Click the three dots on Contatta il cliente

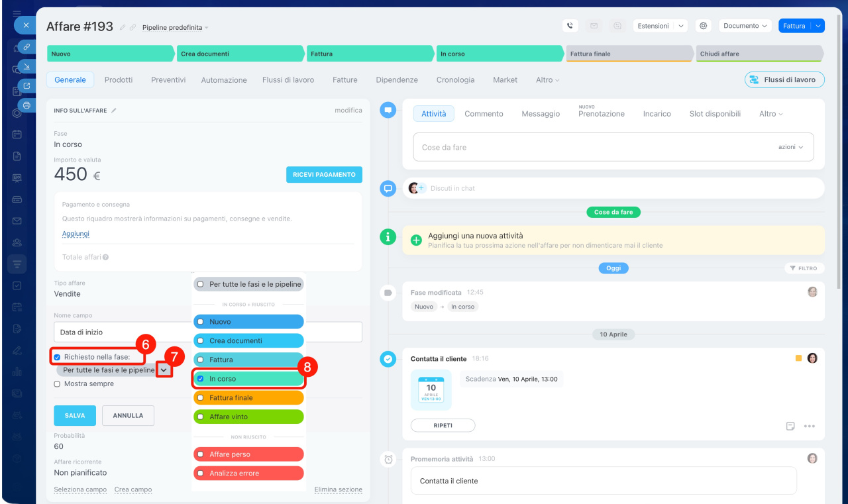tap(809, 426)
